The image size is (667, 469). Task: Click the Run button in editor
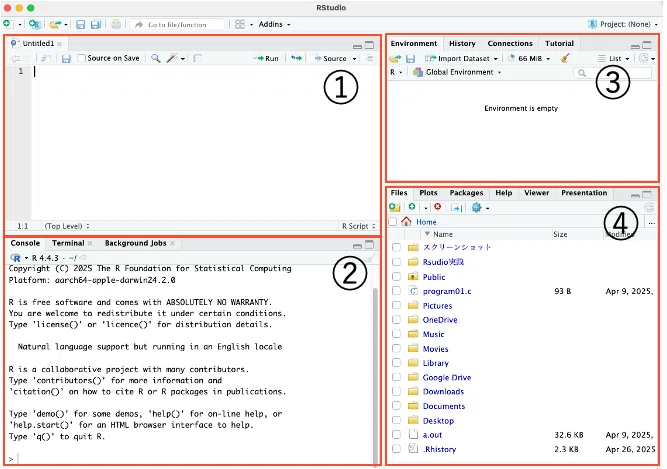pyautogui.click(x=266, y=58)
